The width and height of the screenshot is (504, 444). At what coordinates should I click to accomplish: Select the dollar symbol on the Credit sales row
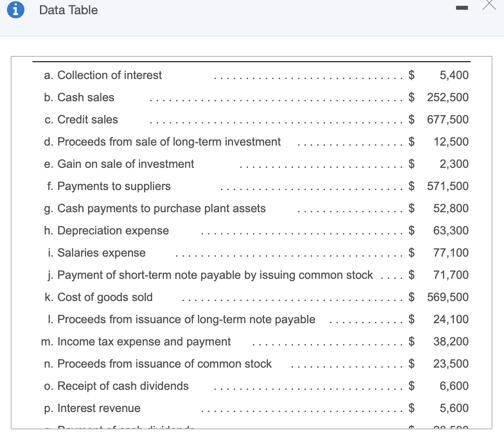411,119
